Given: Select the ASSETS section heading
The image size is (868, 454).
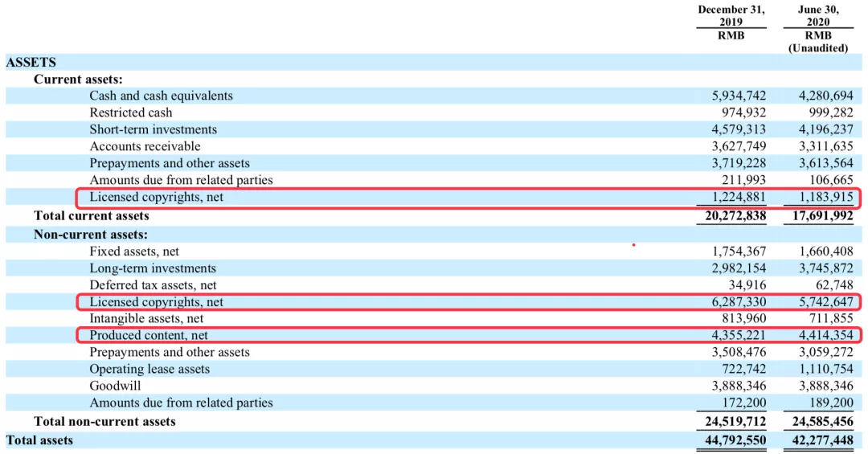Looking at the screenshot, I should pyautogui.click(x=31, y=63).
